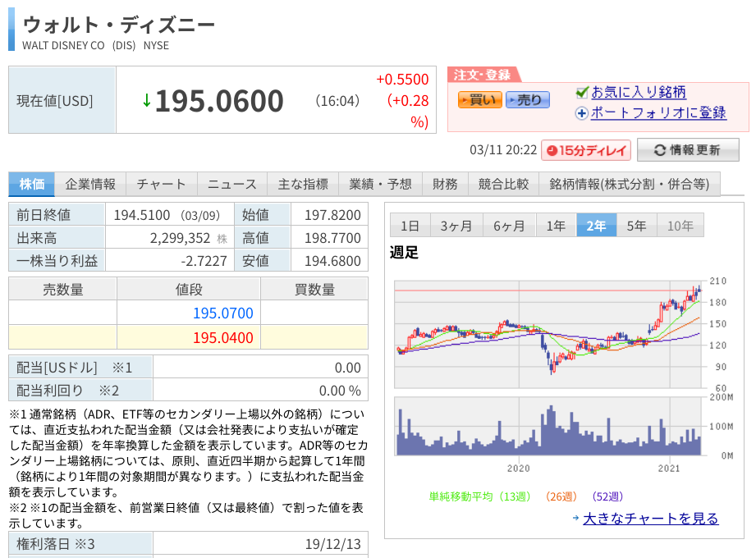Switch to the 企業情報 tab

click(90, 184)
